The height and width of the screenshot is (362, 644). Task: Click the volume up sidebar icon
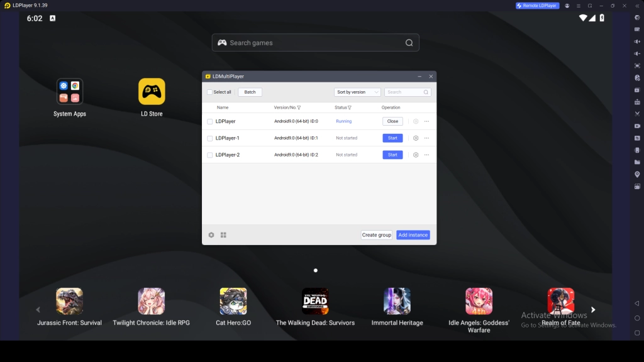click(x=637, y=41)
